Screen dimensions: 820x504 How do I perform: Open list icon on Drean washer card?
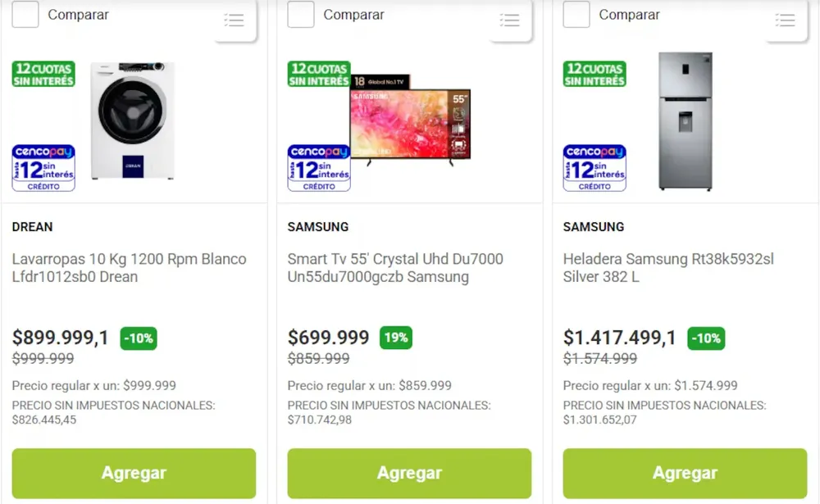tap(235, 20)
